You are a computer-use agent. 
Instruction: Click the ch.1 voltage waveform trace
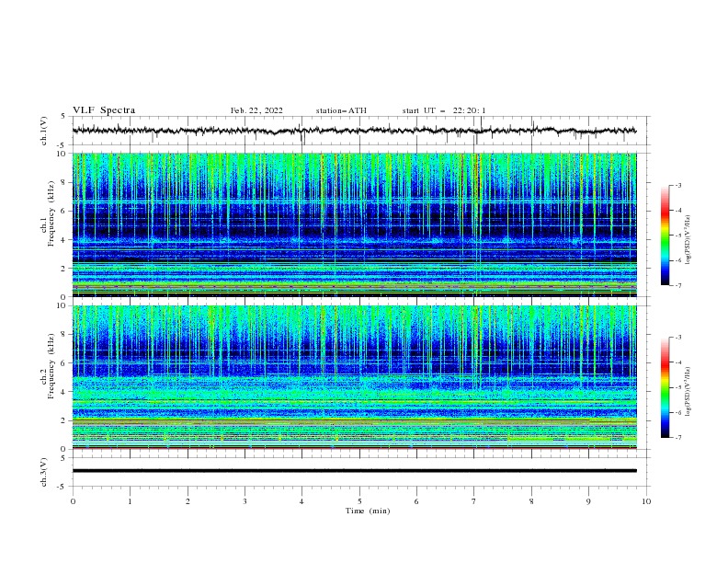[354, 131]
